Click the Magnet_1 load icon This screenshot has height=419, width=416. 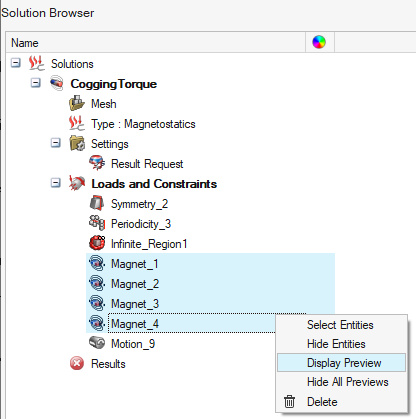97,263
